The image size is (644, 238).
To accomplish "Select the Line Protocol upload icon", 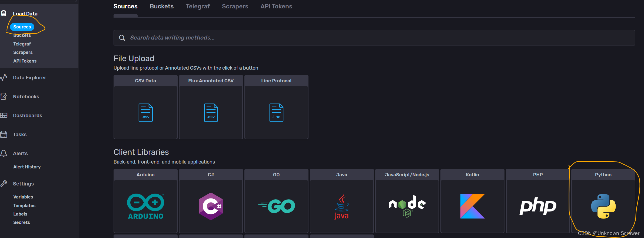I will pyautogui.click(x=276, y=113).
